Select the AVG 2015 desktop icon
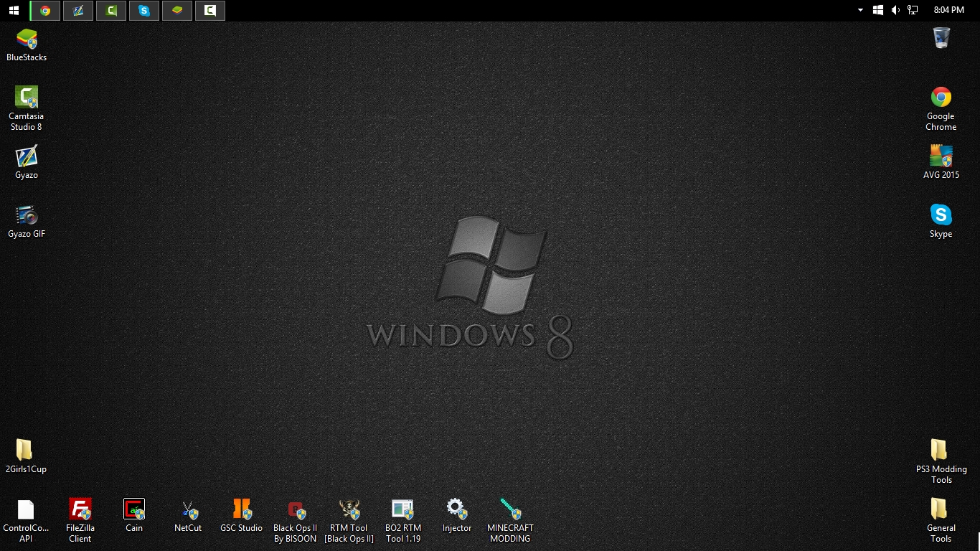980x551 pixels. [x=941, y=162]
